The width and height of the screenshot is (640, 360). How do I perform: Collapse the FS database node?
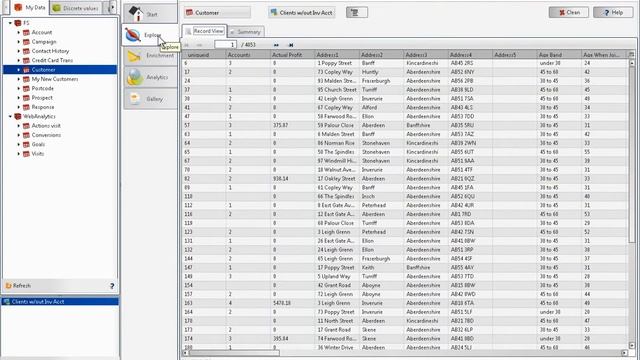10,23
